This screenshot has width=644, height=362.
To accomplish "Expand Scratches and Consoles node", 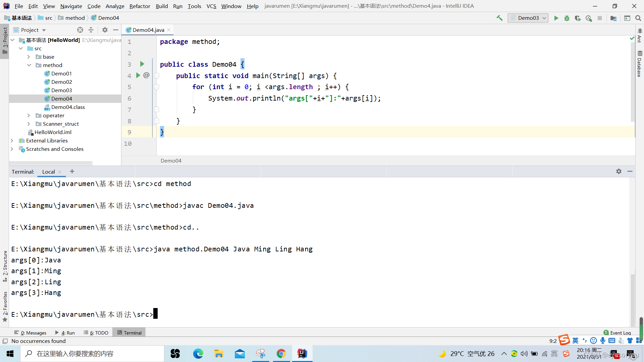I will tap(12, 149).
